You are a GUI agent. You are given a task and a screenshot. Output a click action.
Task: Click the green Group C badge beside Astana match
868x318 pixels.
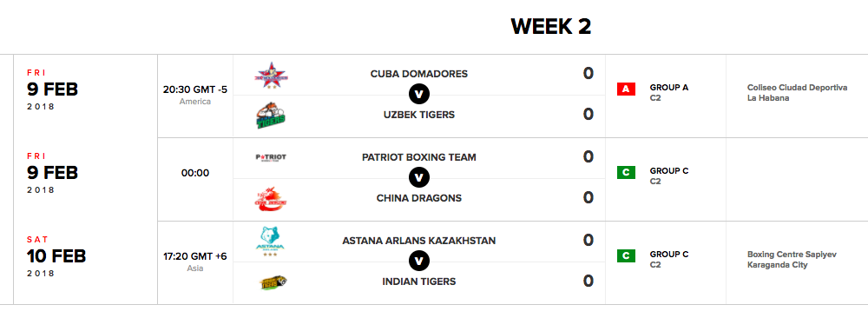point(626,255)
